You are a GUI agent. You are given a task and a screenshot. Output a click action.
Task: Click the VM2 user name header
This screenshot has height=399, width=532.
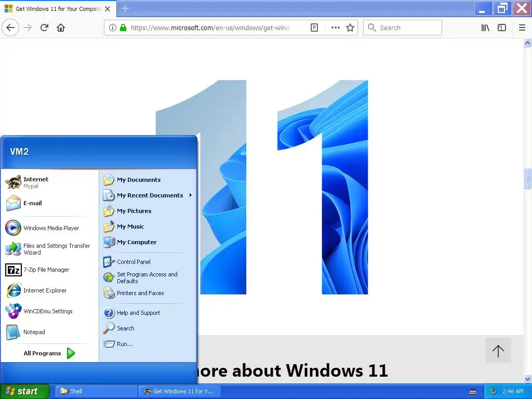(x=19, y=152)
